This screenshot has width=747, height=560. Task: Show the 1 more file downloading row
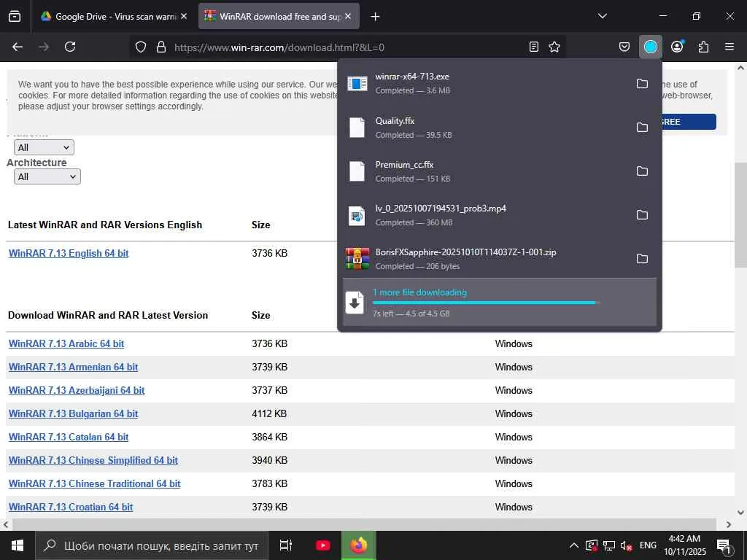click(x=499, y=303)
